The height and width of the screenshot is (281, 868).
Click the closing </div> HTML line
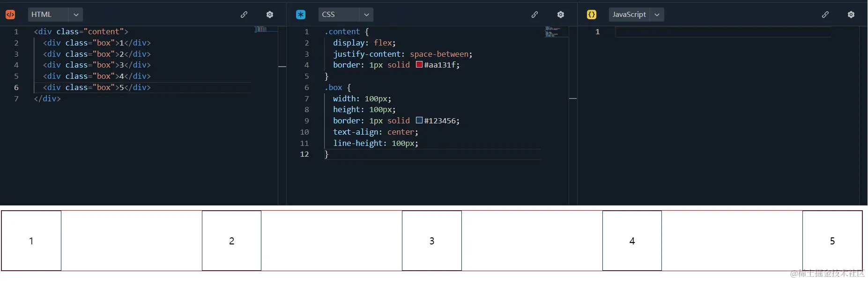[47, 99]
